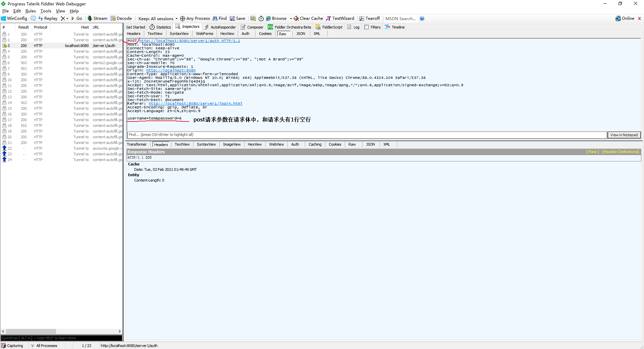Click the [Header Definitions] link

coord(621,152)
